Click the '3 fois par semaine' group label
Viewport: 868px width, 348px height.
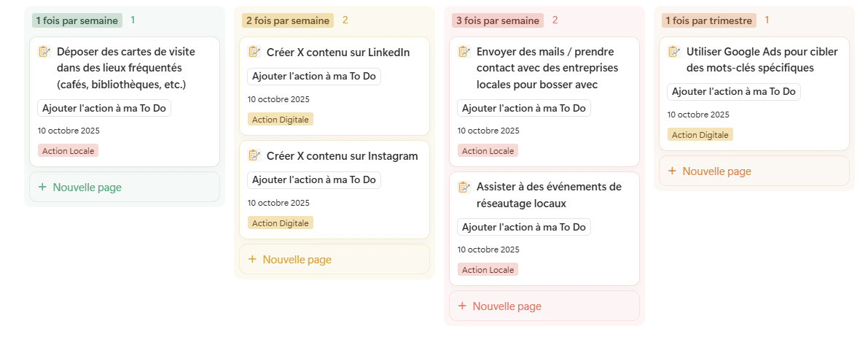[497, 20]
